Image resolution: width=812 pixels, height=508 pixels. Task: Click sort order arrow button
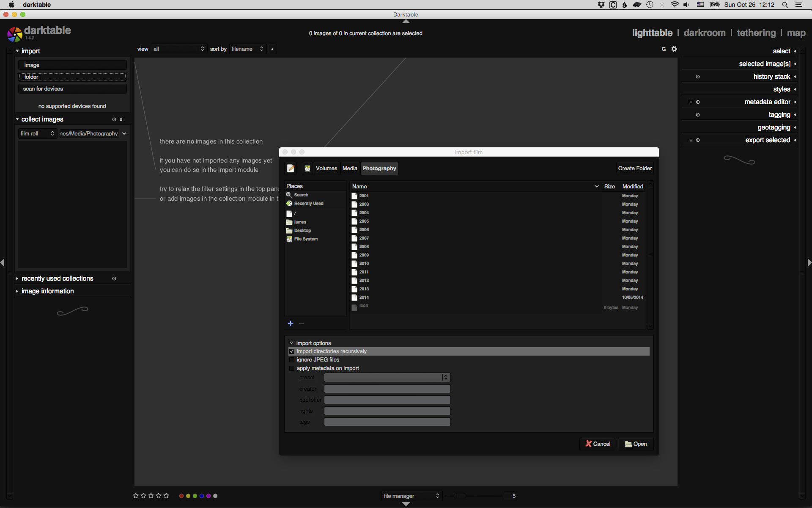coord(272,49)
